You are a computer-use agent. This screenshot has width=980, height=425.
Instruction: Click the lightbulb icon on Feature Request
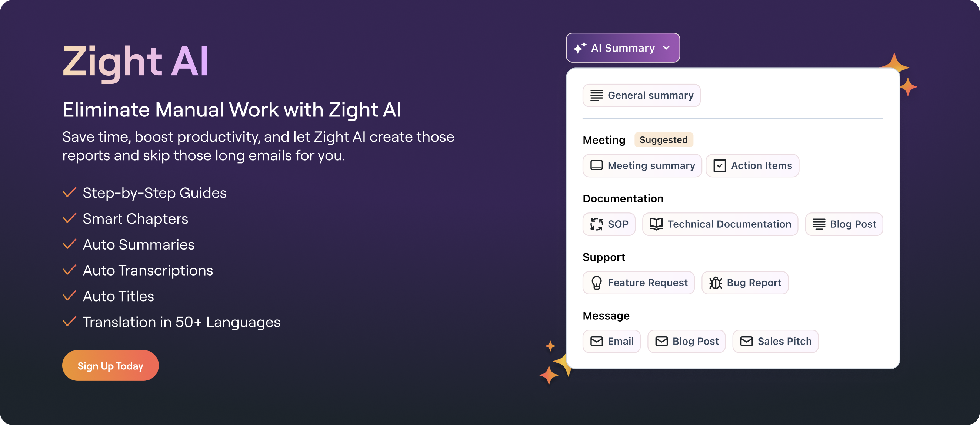[597, 283]
